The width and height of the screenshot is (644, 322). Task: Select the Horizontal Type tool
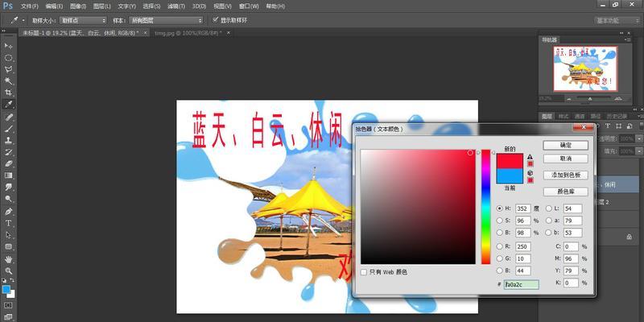[8, 223]
